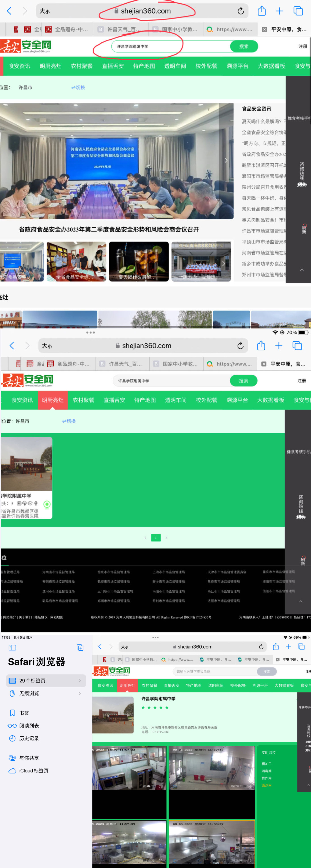Fullscreen the 粗加工间 camera feed
Image resolution: width=311 pixels, height=868 pixels.
point(249,786)
